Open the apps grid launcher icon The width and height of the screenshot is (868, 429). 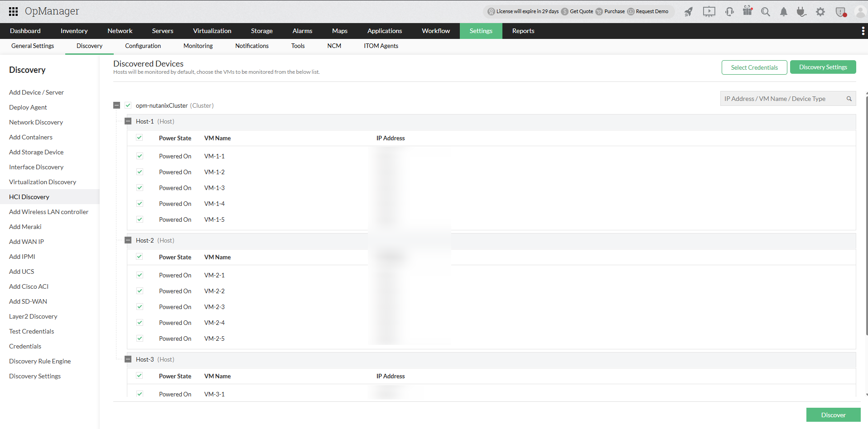14,11
